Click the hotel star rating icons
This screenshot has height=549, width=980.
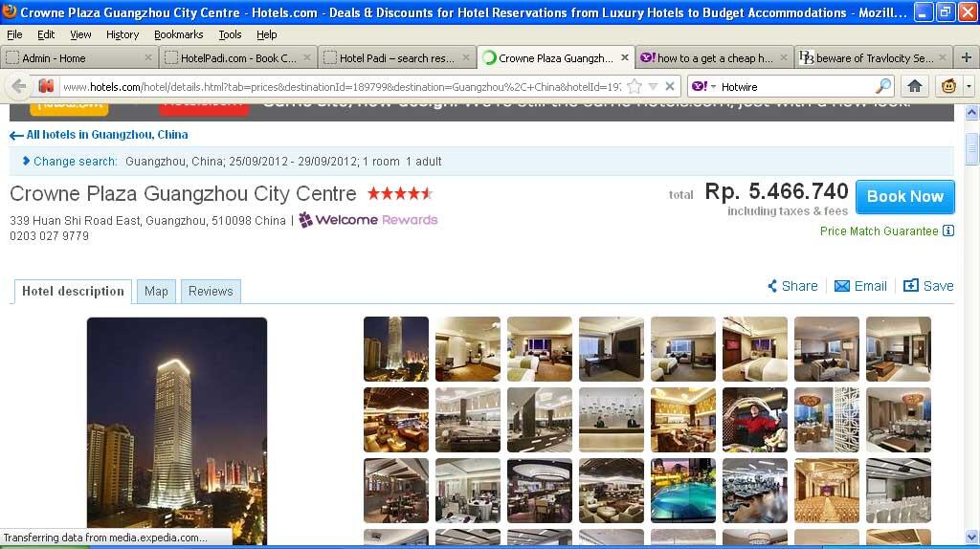click(400, 193)
